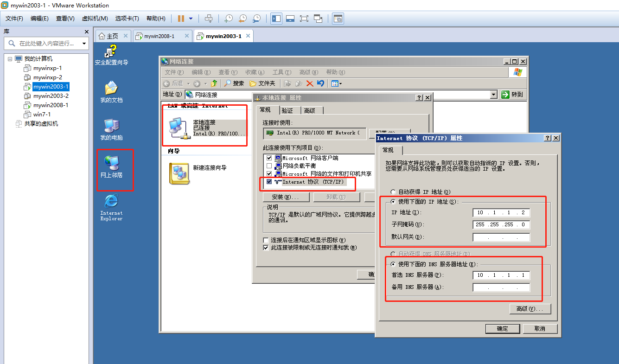Collapse the 我的计算机 tree node

coord(10,59)
